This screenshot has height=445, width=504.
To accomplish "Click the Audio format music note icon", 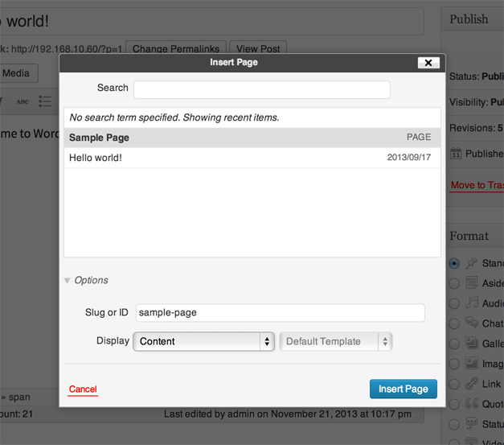I will coord(472,303).
